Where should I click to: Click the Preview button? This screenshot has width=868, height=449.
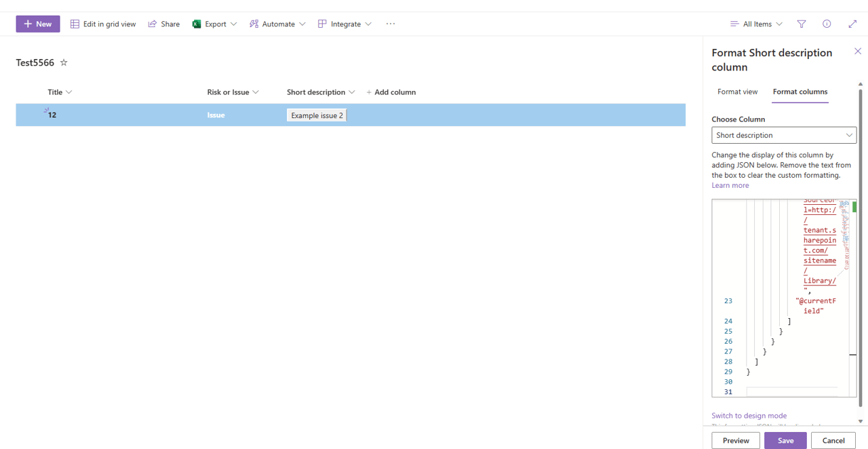click(736, 440)
